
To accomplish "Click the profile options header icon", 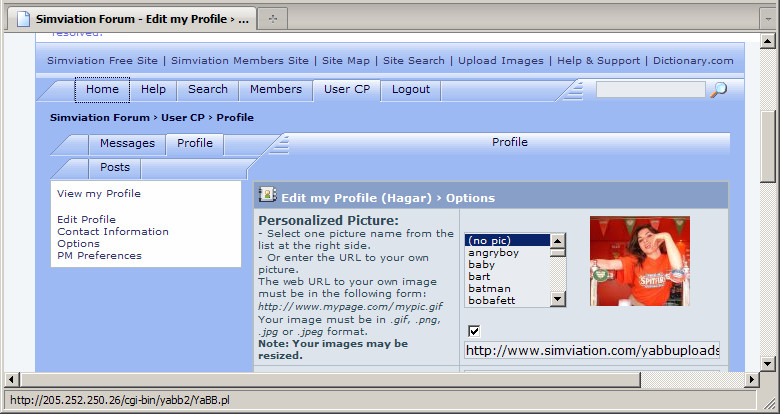I will 267,195.
